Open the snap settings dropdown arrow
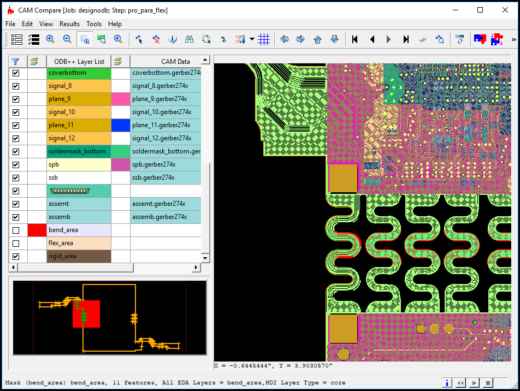 pyautogui.click(x=252, y=39)
